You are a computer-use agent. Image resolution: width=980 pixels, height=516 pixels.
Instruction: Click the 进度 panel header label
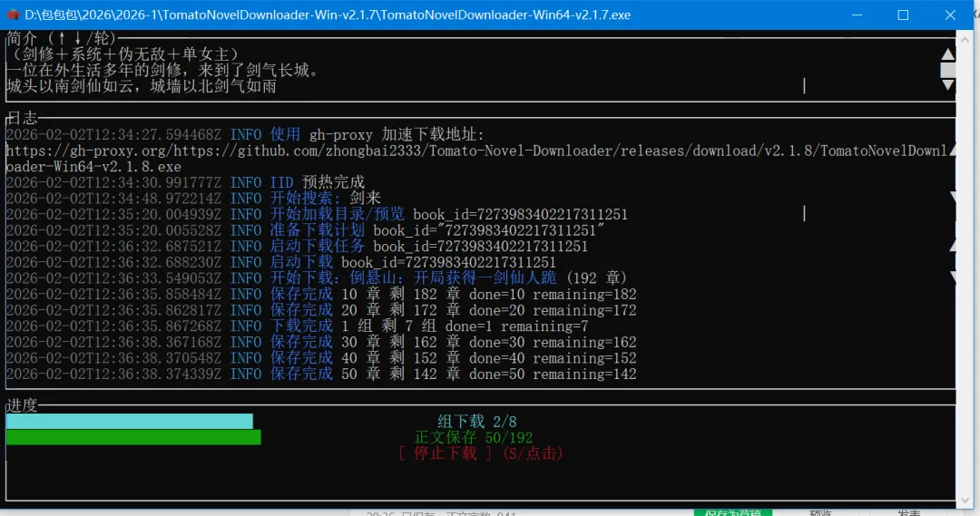coord(22,405)
